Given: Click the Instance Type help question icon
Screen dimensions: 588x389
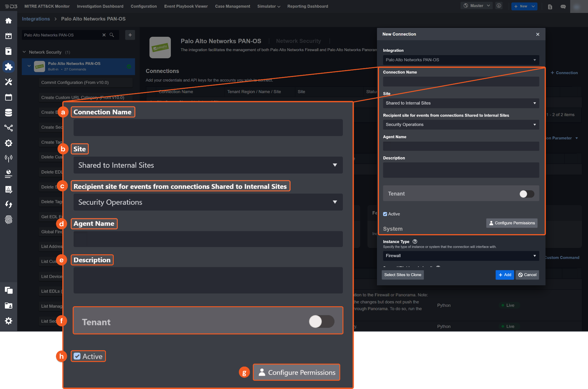Looking at the screenshot, I should 415,242.
